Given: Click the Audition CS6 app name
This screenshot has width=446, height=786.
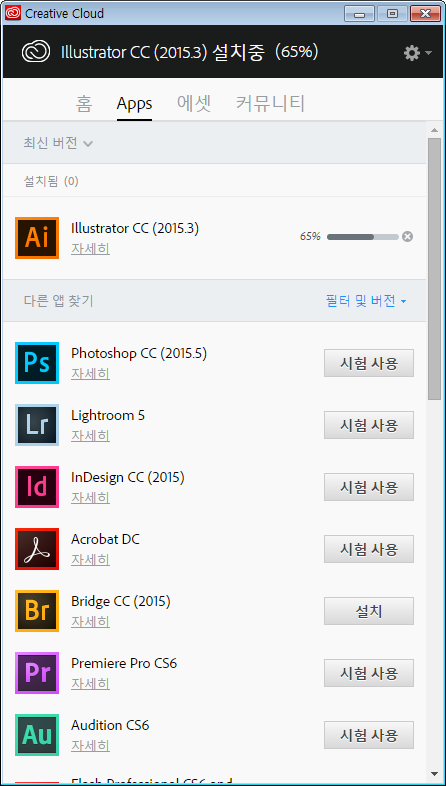Looking at the screenshot, I should [x=110, y=725].
